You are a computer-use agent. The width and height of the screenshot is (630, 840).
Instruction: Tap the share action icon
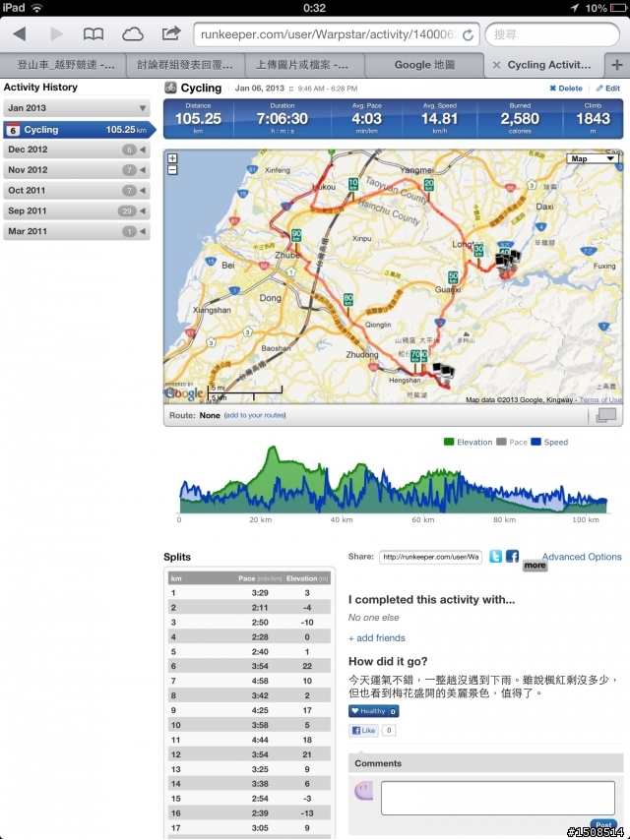coord(171,33)
